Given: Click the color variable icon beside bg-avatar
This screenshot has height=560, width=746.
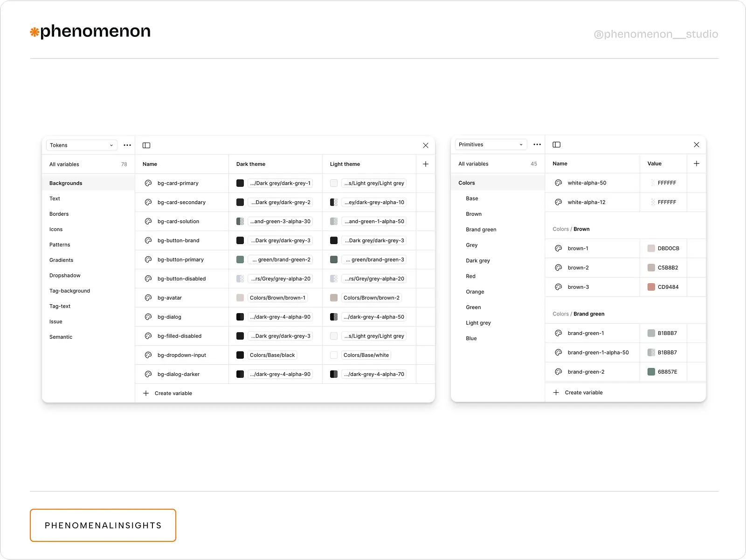Looking at the screenshot, I should coord(148,298).
